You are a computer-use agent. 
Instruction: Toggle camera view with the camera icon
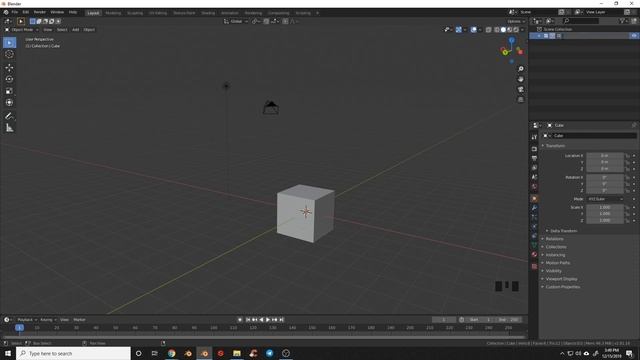tap(521, 89)
